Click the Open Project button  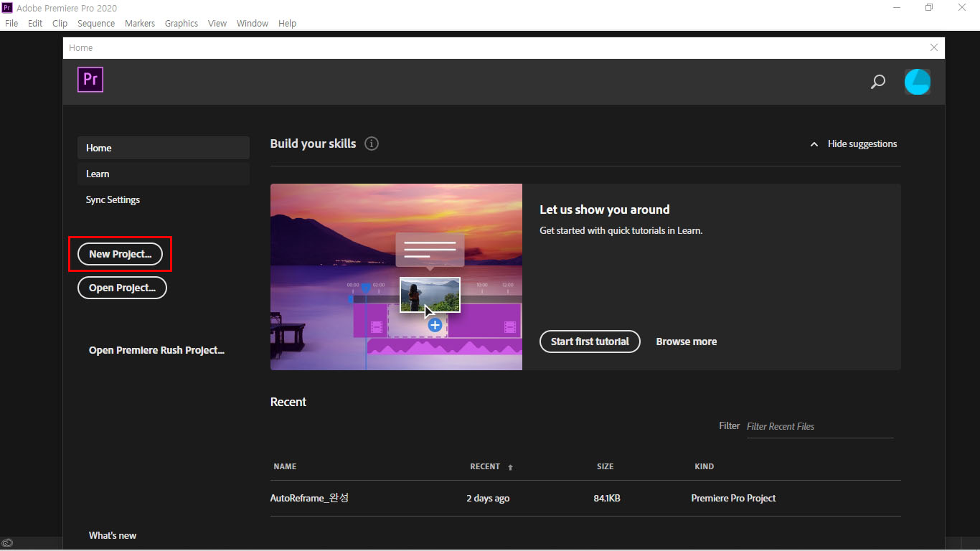click(x=122, y=288)
